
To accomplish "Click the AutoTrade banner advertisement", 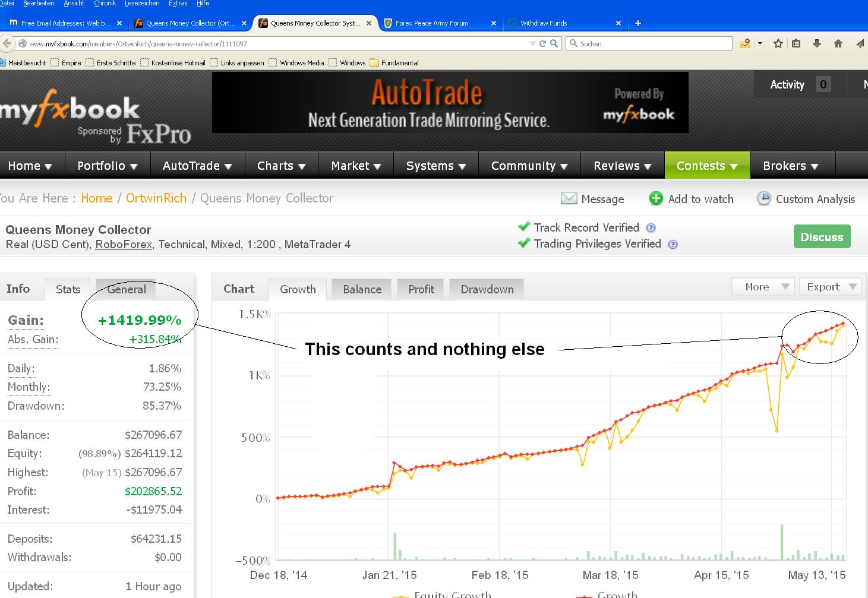I will pos(450,102).
